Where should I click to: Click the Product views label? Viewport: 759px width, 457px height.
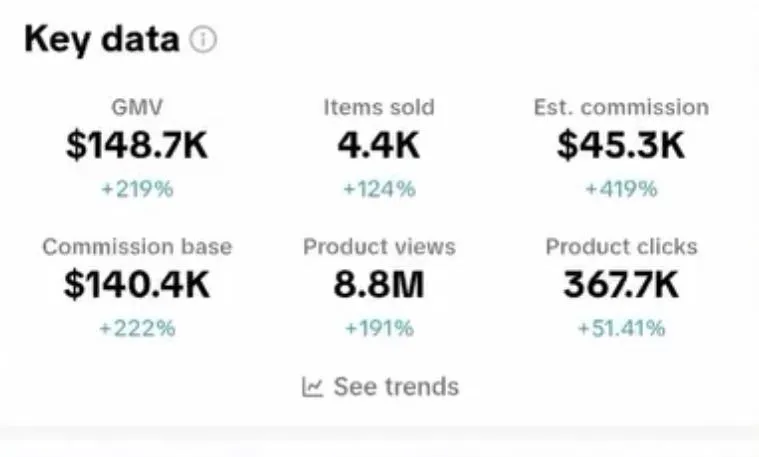pos(379,247)
